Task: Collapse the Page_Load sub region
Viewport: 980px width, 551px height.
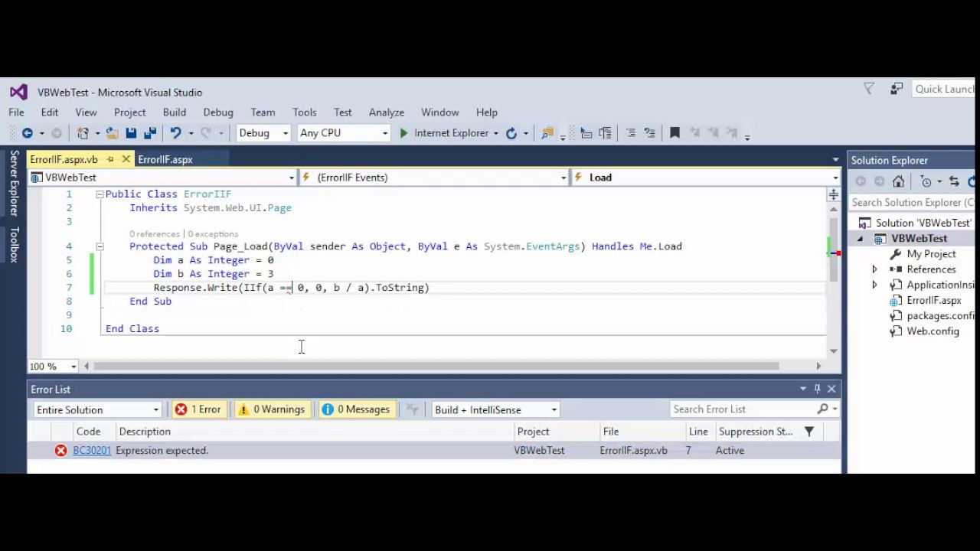Action: click(x=100, y=246)
